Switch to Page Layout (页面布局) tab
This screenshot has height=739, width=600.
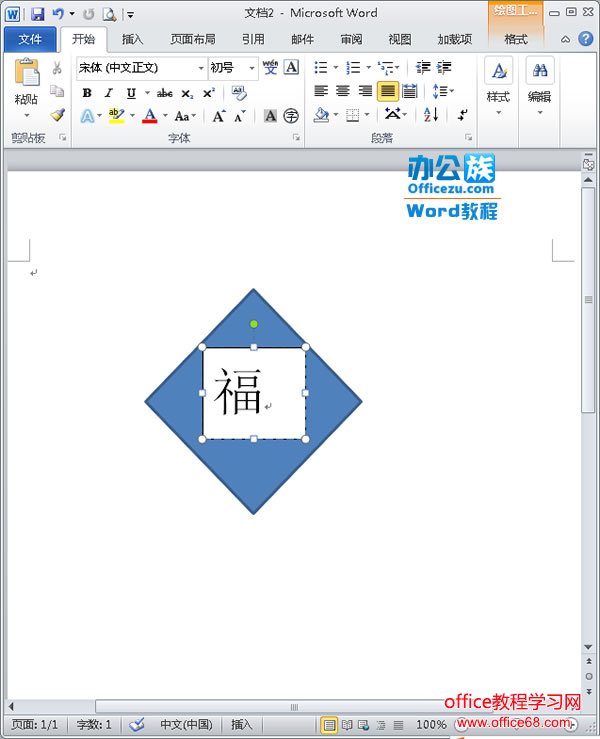(192, 39)
